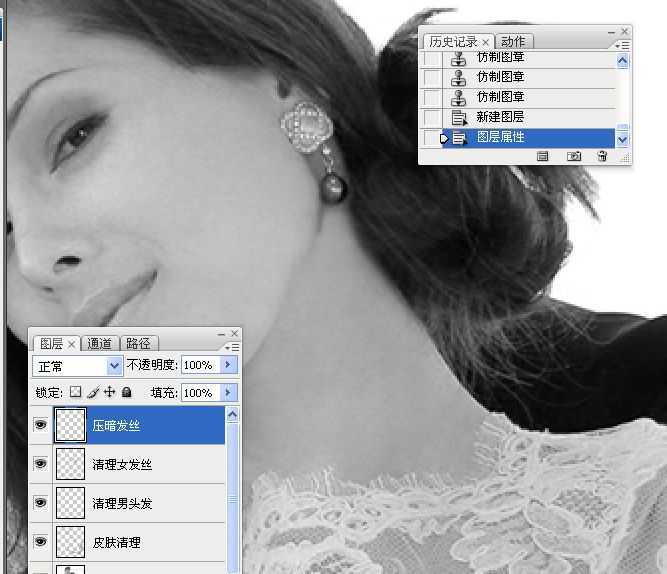
Task: Hide the 清理女发丝 layer
Action: tap(40, 463)
